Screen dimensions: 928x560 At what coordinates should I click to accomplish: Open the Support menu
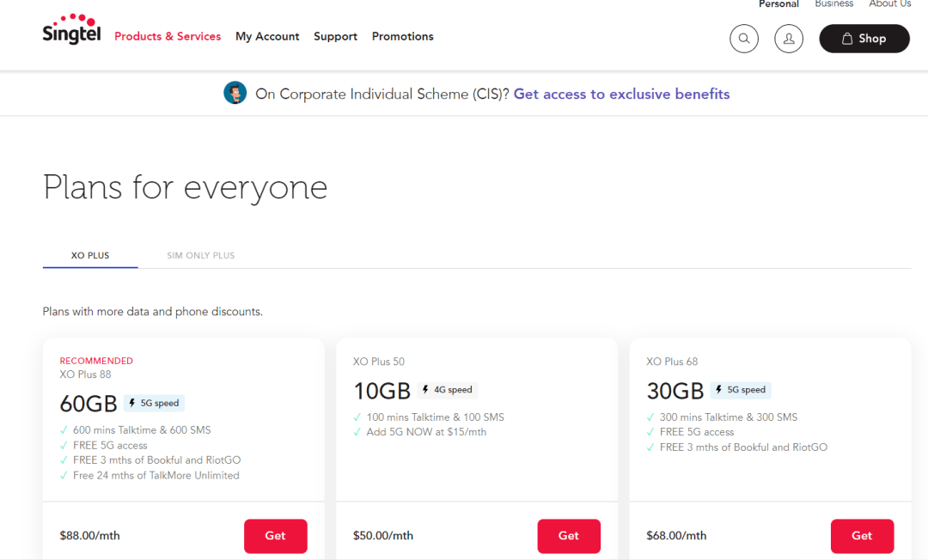335,36
